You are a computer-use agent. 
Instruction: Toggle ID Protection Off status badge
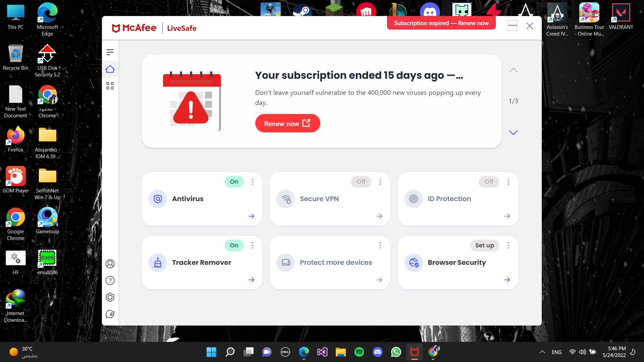point(489,182)
